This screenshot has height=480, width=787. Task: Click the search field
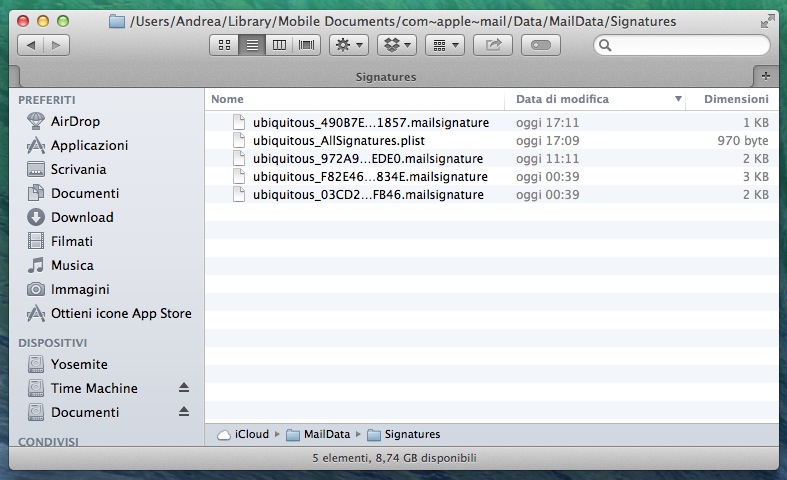(682, 45)
